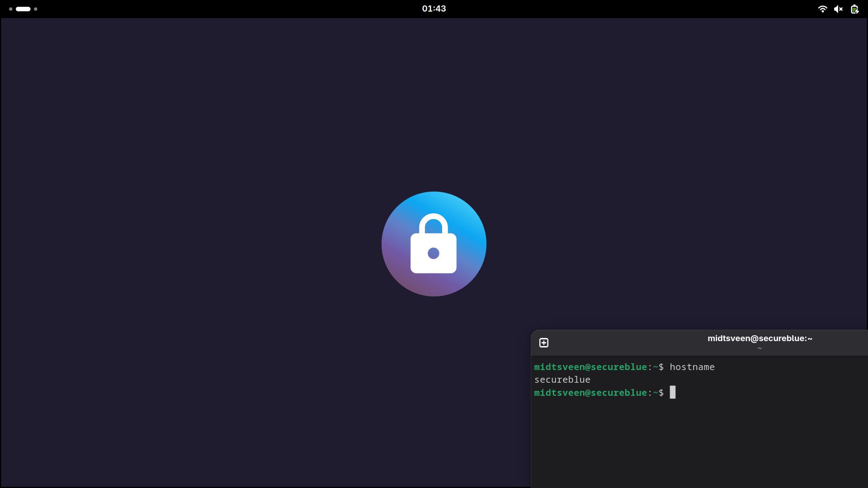
Task: Click the secureblue padlock logo
Action: coord(434,244)
